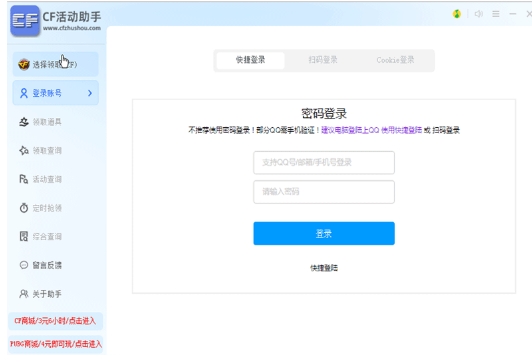Switch to the 扫码登录 tab

pyautogui.click(x=323, y=60)
